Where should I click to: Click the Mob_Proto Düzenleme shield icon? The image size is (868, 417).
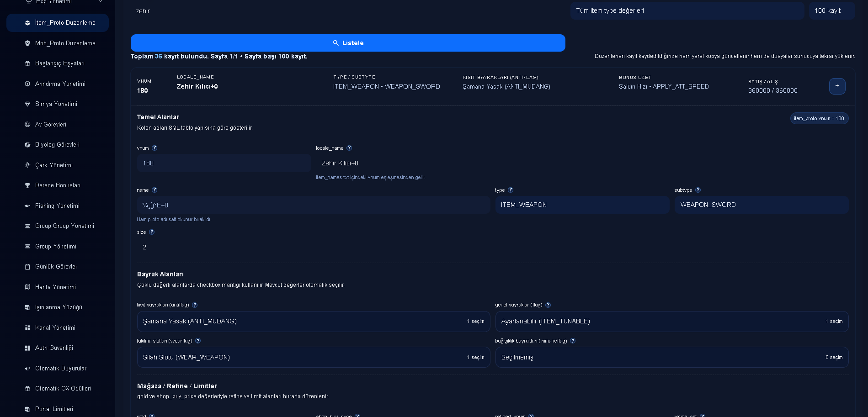click(x=27, y=43)
